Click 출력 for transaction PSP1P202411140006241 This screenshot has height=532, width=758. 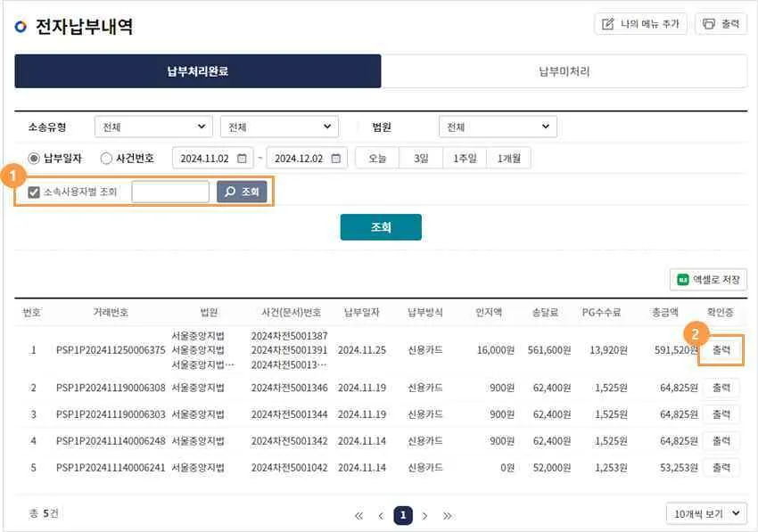721,467
